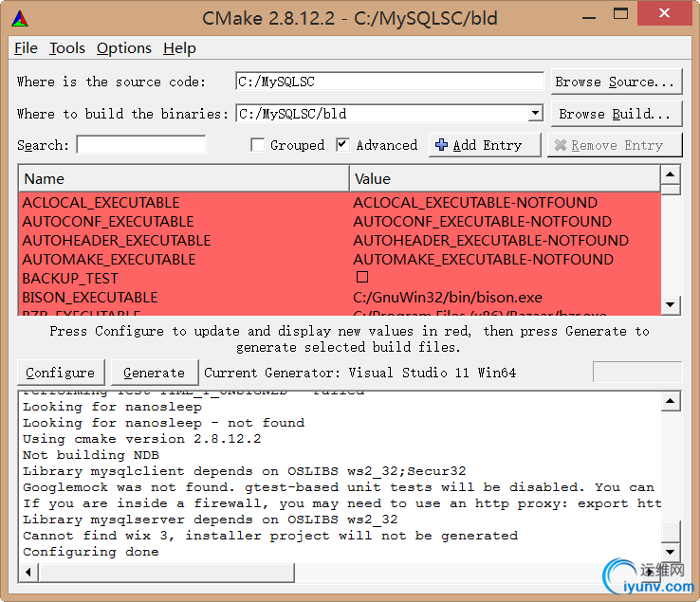Open the Tools menu
Viewport: 700px width, 602px height.
[67, 48]
